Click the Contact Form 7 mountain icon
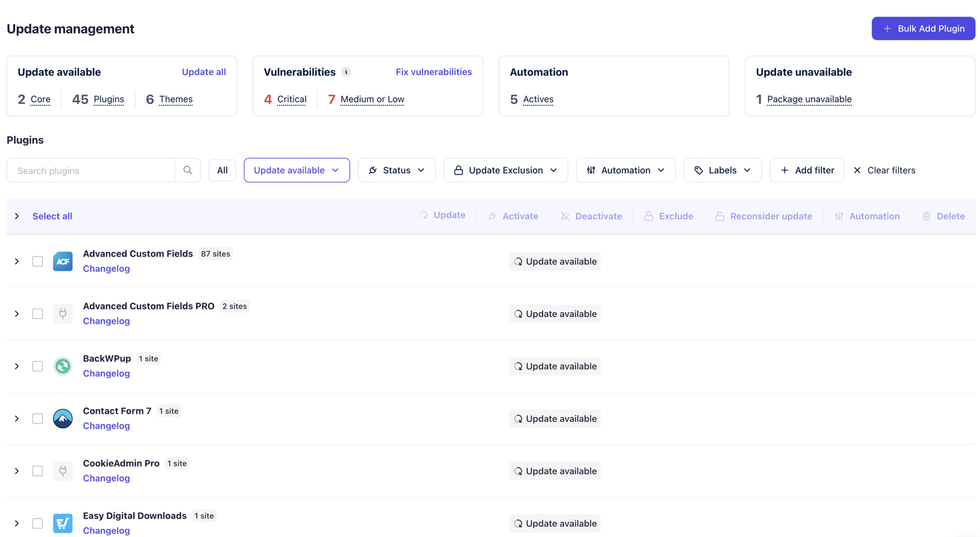Screen dimensions: 980x537 (x=62, y=419)
